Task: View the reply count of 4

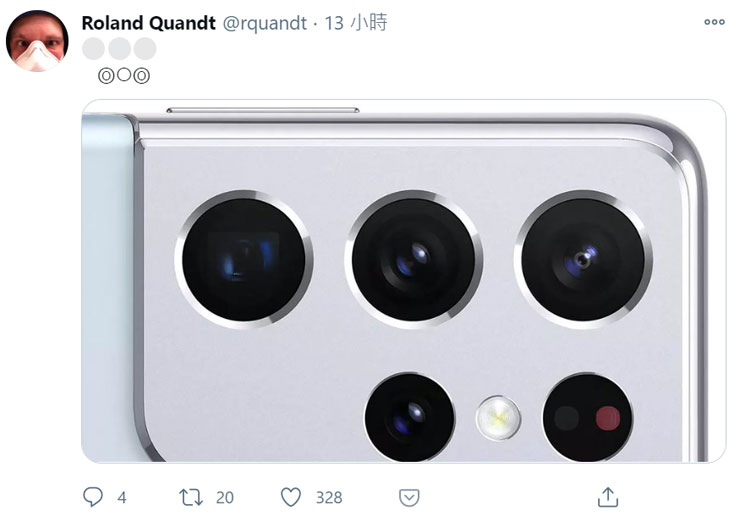Action: 122,498
